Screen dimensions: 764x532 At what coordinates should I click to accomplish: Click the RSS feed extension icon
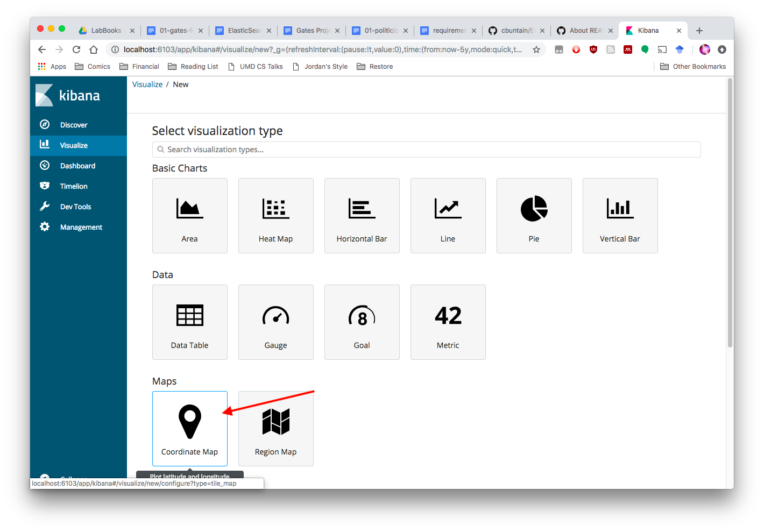click(611, 49)
